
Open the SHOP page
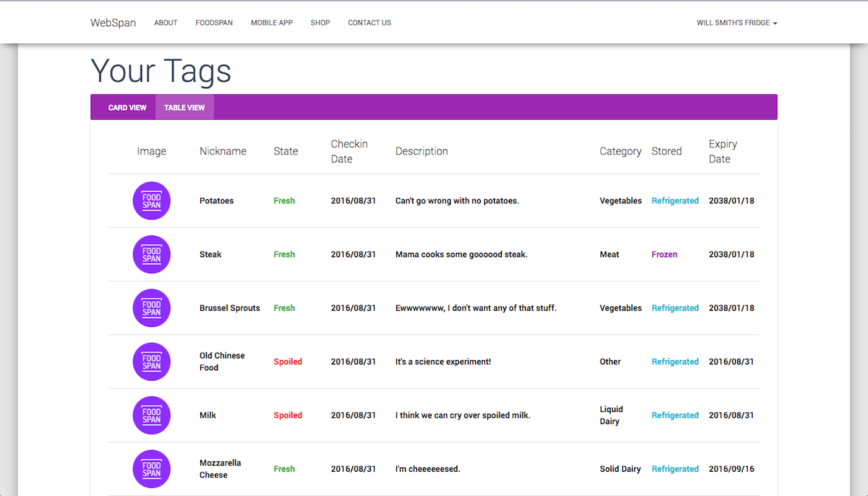click(x=320, y=22)
